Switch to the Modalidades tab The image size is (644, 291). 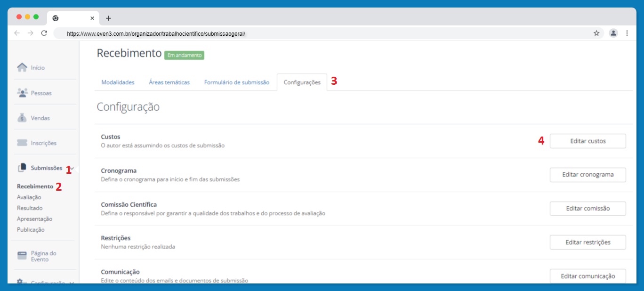coord(118,82)
